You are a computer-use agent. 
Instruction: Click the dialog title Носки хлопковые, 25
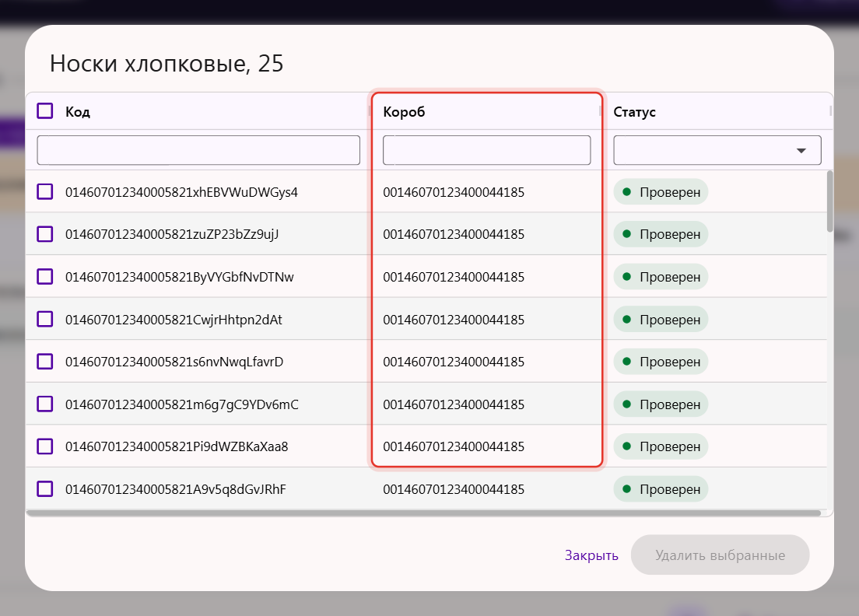pos(167,64)
